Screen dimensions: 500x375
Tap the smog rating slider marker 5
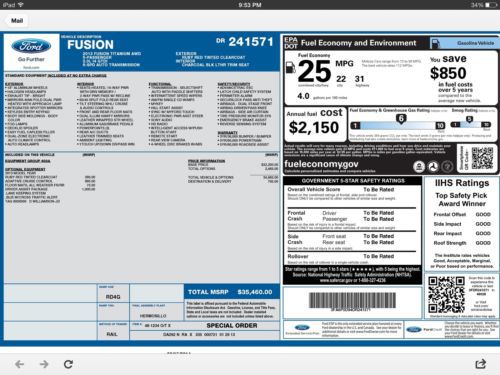tap(469, 119)
